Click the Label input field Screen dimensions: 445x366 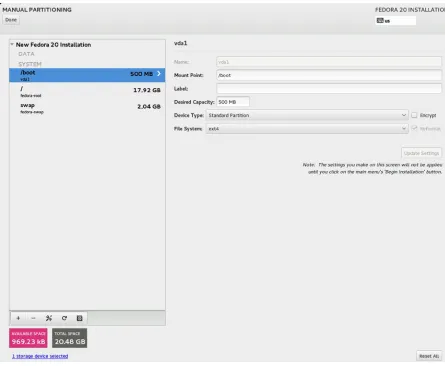(329, 88)
